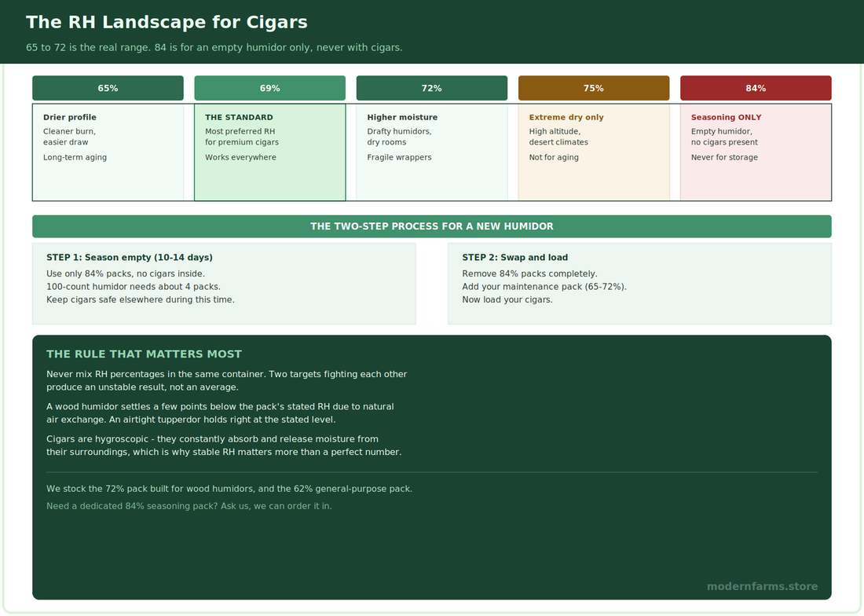Click the Two-Step Process banner
The image size is (864, 616).
[x=432, y=226]
